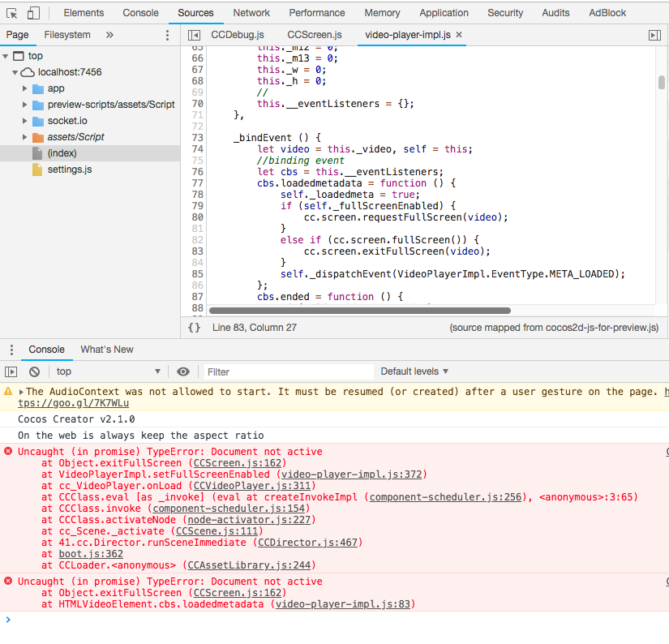Close the video-player-impl.js tab
This screenshot has height=644, width=669.
pyautogui.click(x=459, y=35)
